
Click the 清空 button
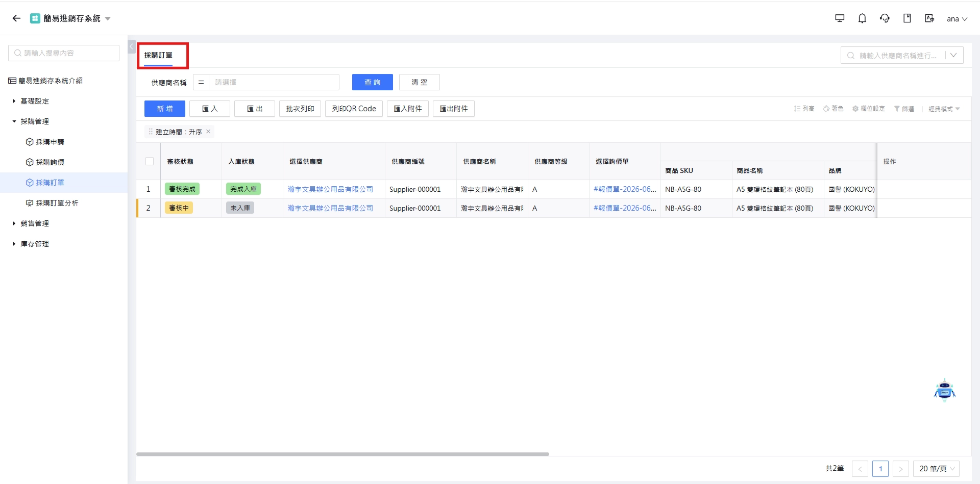tap(420, 82)
